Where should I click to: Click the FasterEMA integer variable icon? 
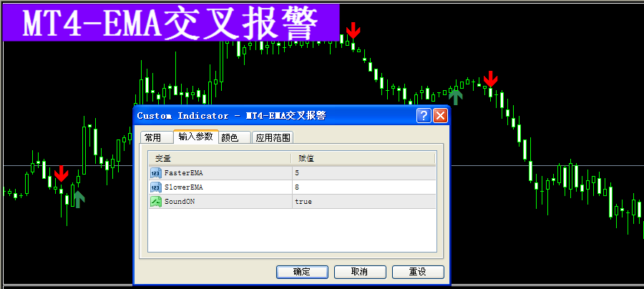[156, 173]
